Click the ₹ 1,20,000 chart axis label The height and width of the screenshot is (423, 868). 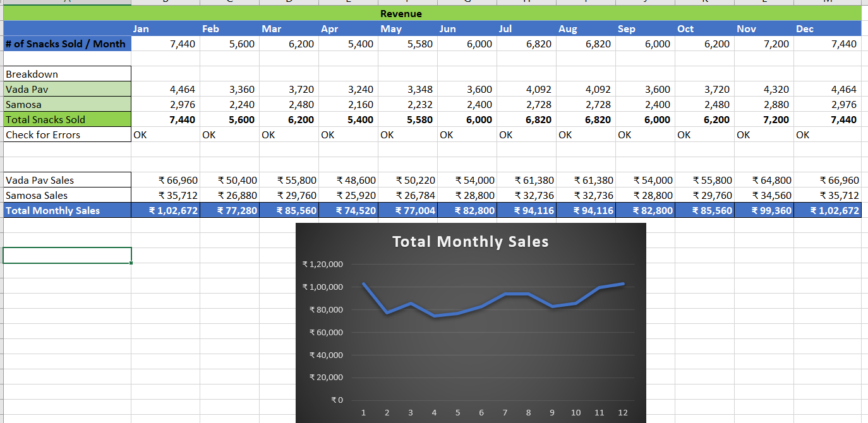click(323, 264)
